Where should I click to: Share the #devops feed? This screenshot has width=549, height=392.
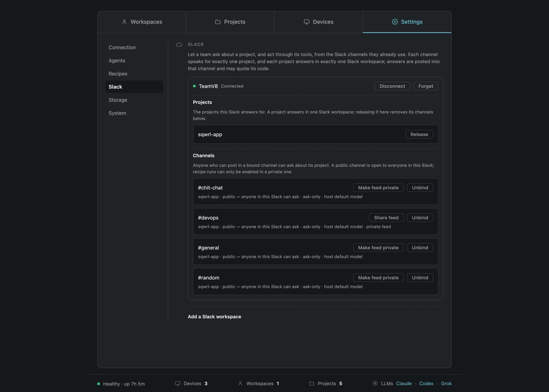[386, 218]
